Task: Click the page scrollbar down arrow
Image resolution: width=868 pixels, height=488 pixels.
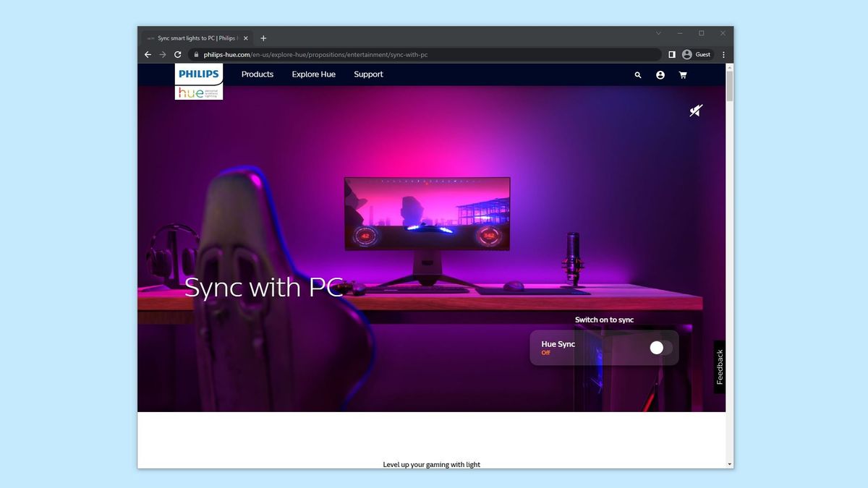Action: [x=729, y=463]
